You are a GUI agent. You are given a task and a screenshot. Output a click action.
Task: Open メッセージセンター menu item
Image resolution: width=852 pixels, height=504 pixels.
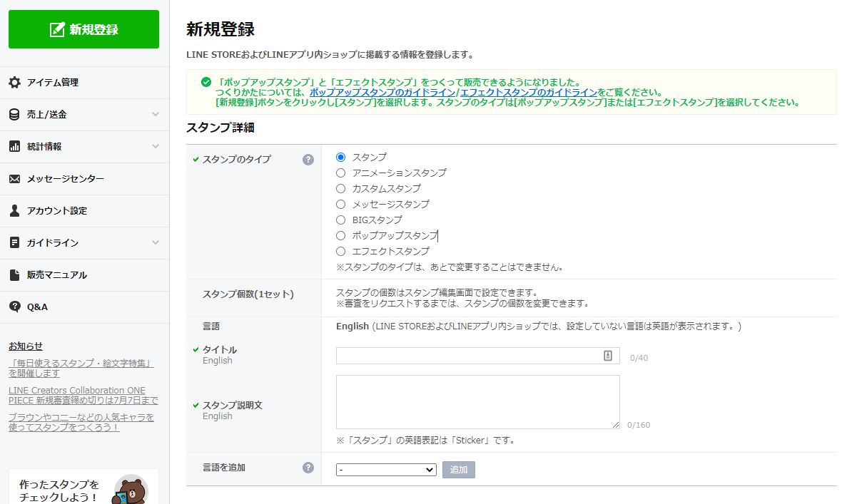[x=85, y=179]
